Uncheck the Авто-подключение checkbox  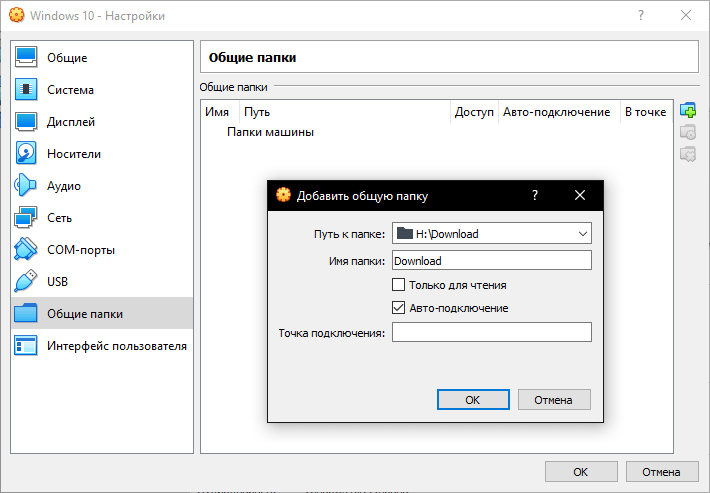point(398,308)
